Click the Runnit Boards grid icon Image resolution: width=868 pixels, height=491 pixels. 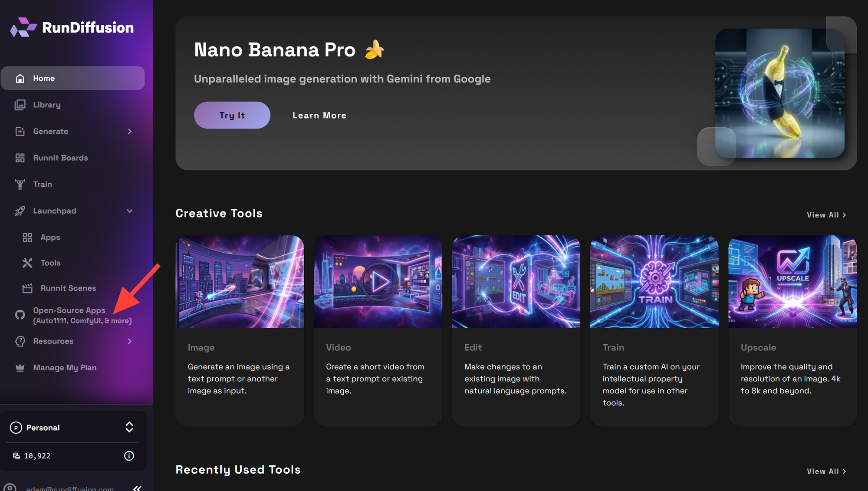[20, 158]
